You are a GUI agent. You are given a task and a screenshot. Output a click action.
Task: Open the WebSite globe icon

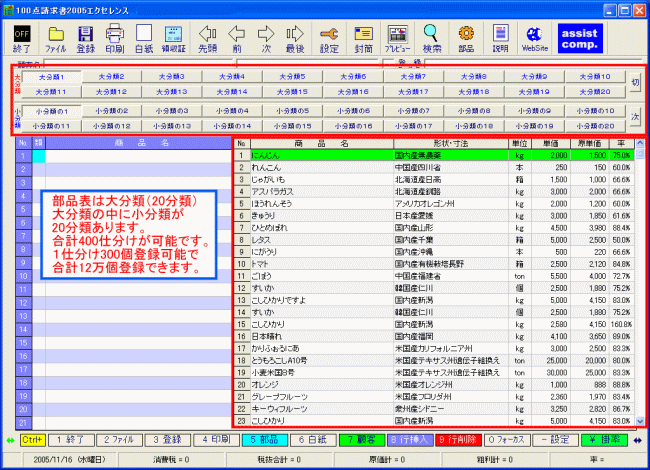pos(535,39)
